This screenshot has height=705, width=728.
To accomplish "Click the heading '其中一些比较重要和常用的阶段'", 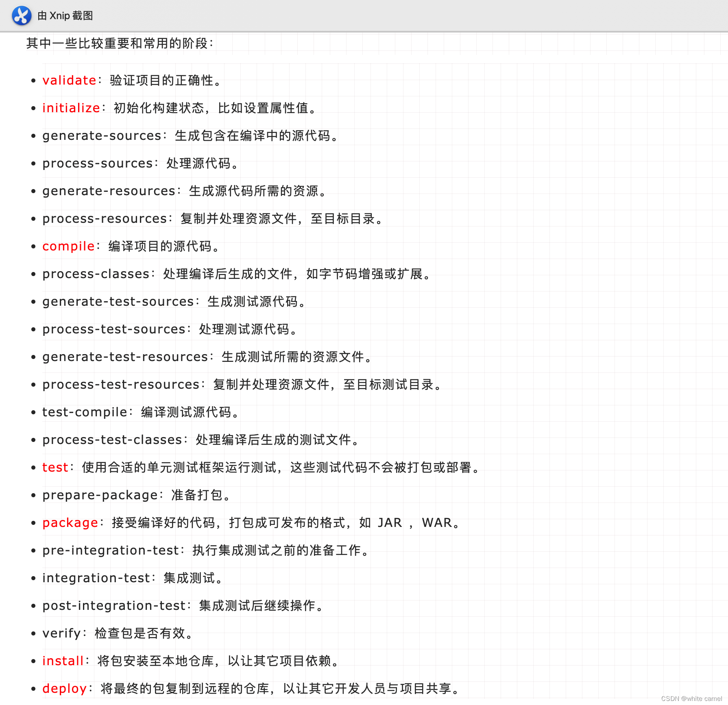I will pos(117,43).
